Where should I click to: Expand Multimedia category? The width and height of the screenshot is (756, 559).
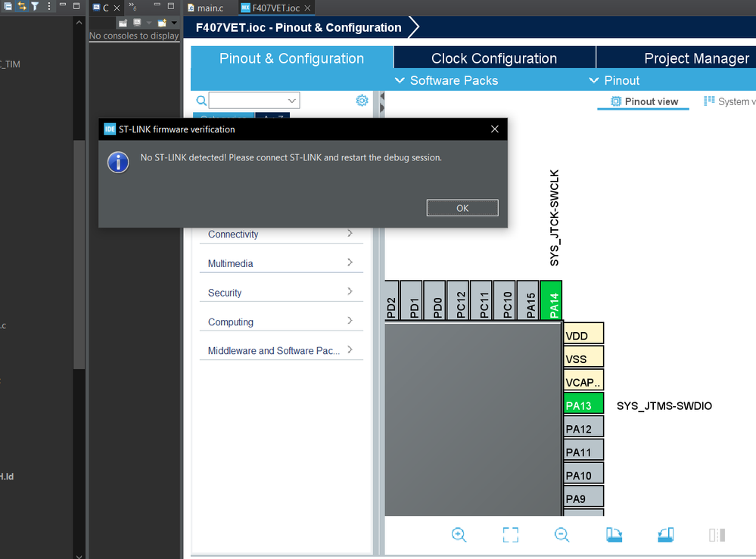[281, 263]
